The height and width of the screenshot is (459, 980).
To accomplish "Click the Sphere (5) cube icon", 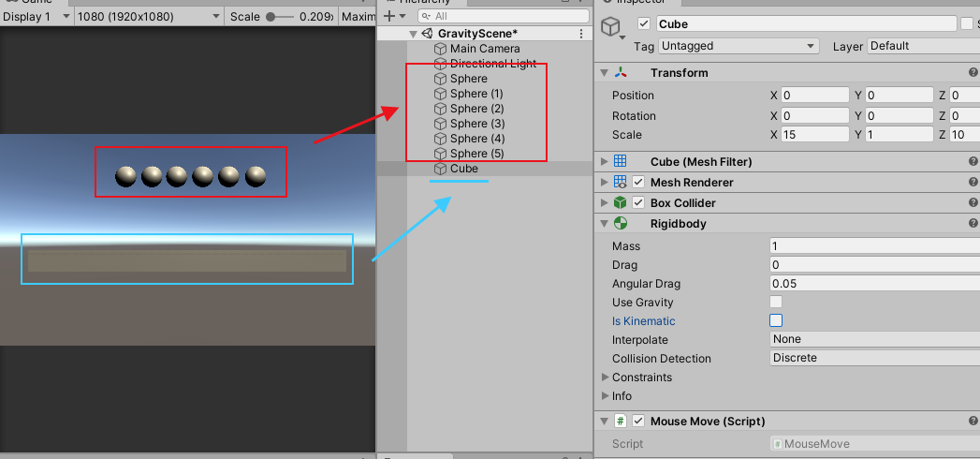I will pyautogui.click(x=440, y=154).
